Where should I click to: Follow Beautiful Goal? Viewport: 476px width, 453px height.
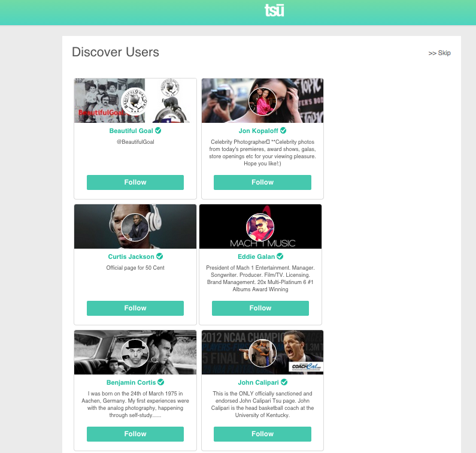(135, 182)
